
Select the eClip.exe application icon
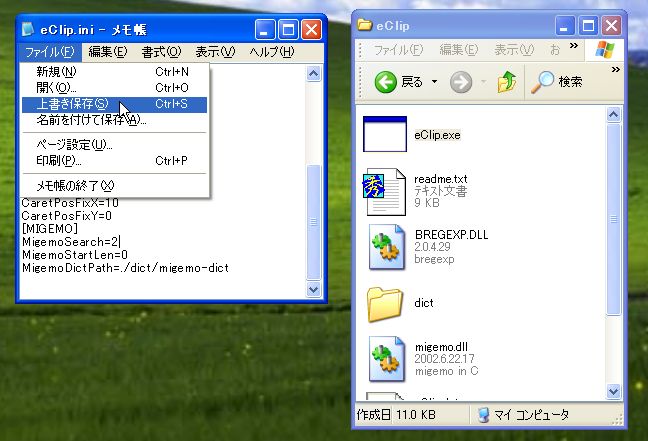(385, 134)
